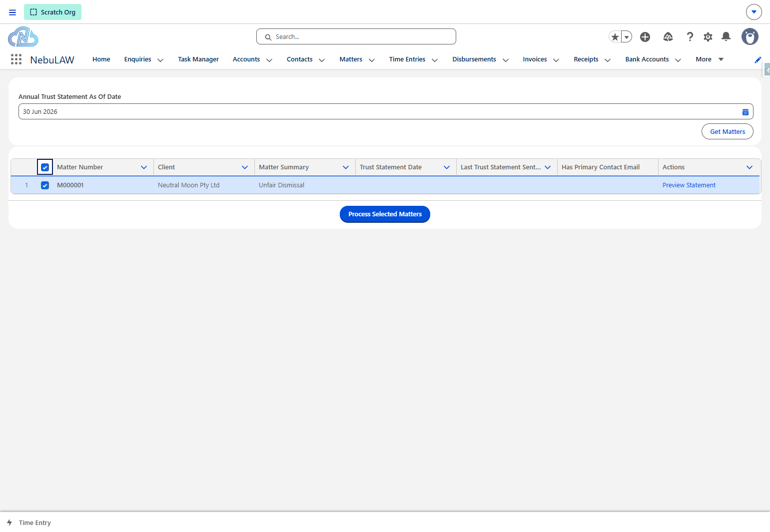The height and width of the screenshot is (532, 770).
Task: Click the Favorites star icon
Action: [x=615, y=37]
